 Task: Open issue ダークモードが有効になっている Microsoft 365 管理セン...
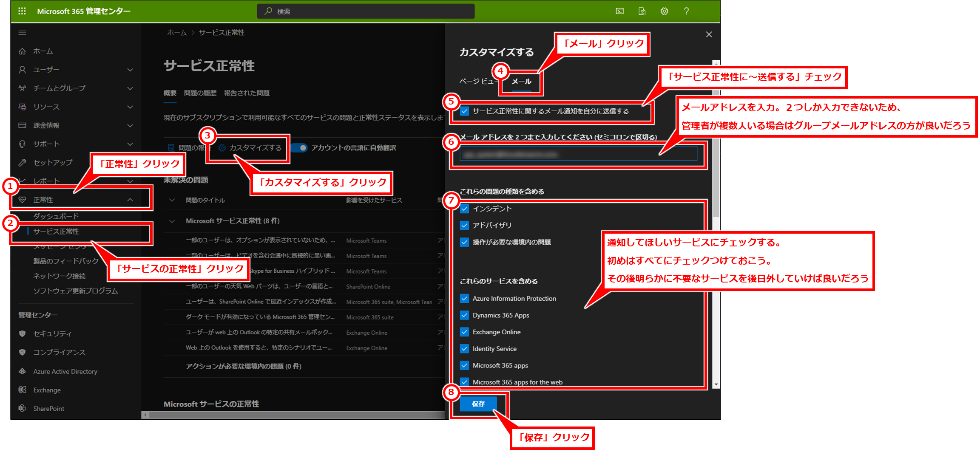(260, 317)
